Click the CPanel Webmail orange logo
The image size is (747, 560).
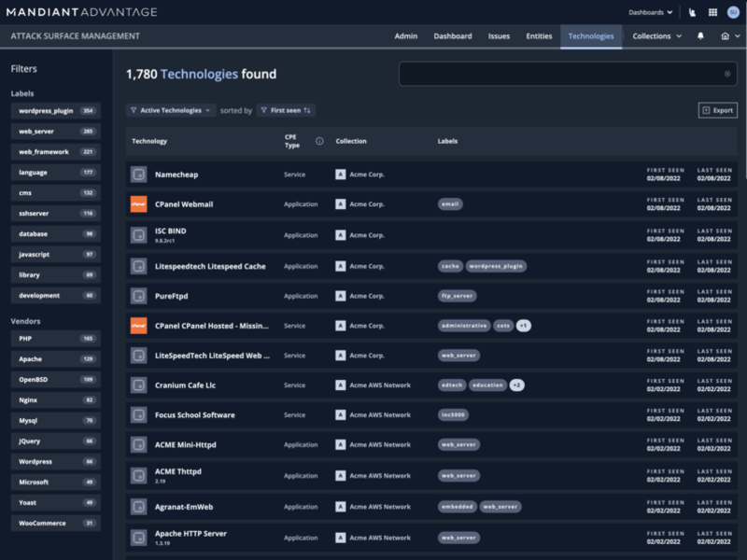pos(138,203)
